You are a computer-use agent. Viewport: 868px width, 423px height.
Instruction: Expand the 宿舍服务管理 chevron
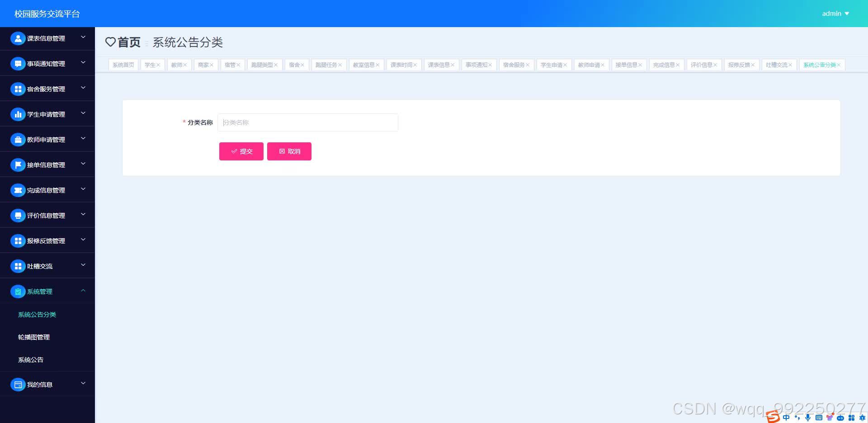[x=83, y=88]
